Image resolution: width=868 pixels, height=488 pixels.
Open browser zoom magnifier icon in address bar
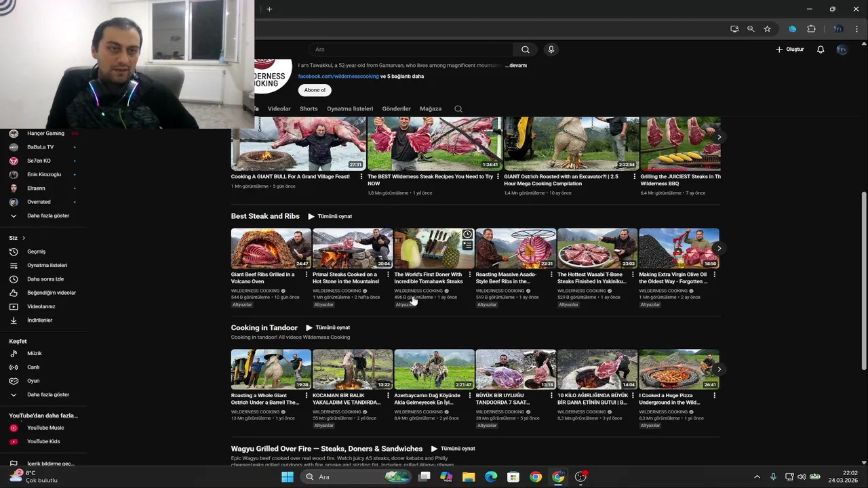point(751,29)
